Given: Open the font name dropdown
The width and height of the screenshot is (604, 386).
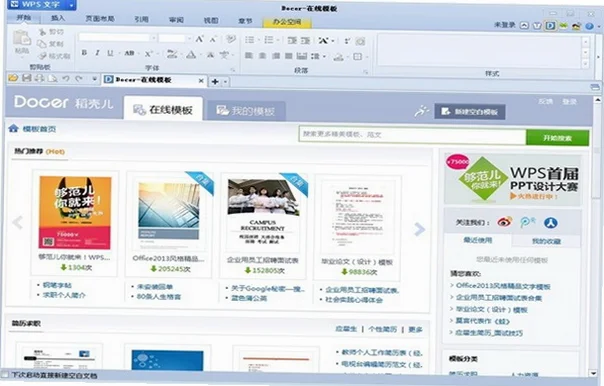Looking at the screenshot, I should click(x=154, y=38).
